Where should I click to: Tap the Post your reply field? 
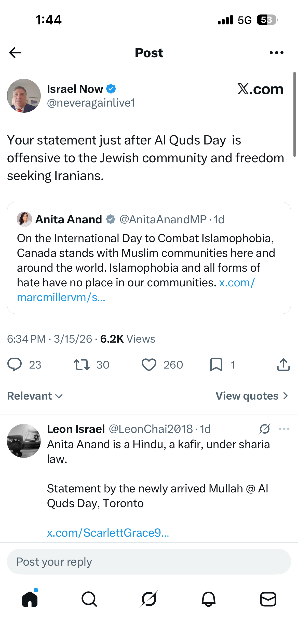[x=149, y=562]
